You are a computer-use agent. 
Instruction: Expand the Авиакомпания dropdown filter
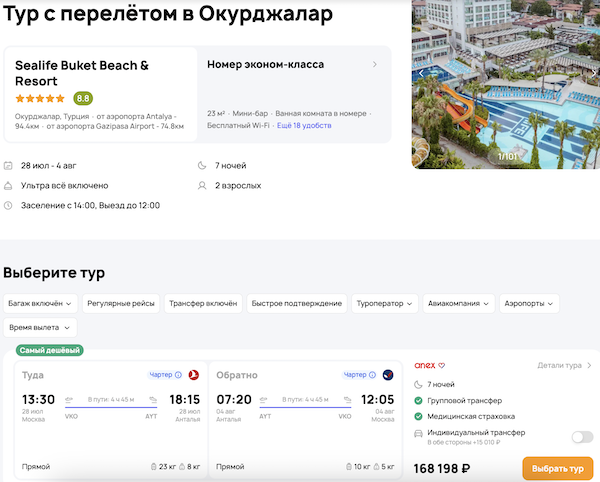click(459, 303)
